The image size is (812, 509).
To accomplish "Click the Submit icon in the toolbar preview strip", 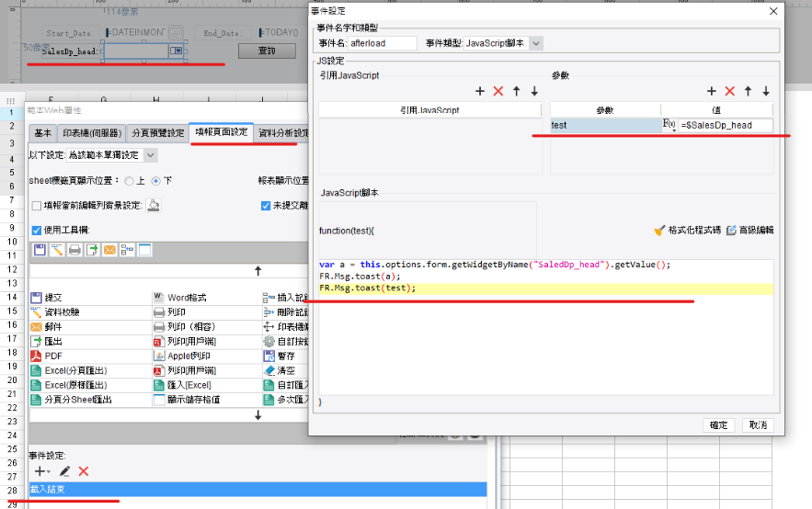I will (40, 250).
